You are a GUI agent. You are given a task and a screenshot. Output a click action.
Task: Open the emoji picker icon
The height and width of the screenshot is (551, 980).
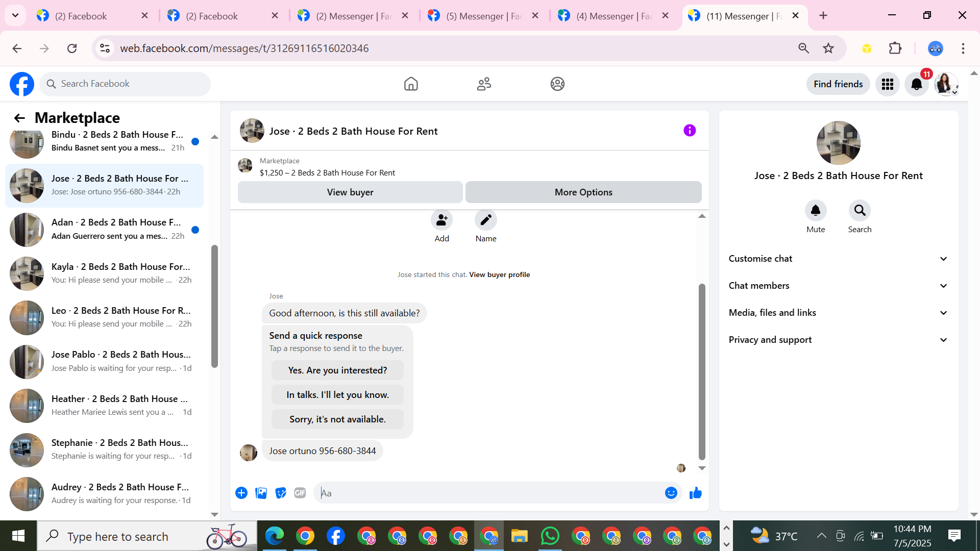[x=671, y=493]
